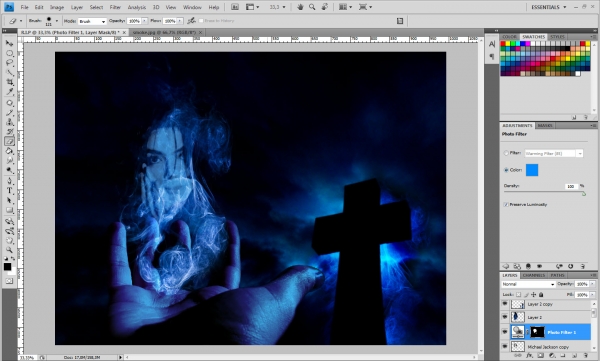
Task: Hide the Michael Jackson copy layer
Action: 505,346
